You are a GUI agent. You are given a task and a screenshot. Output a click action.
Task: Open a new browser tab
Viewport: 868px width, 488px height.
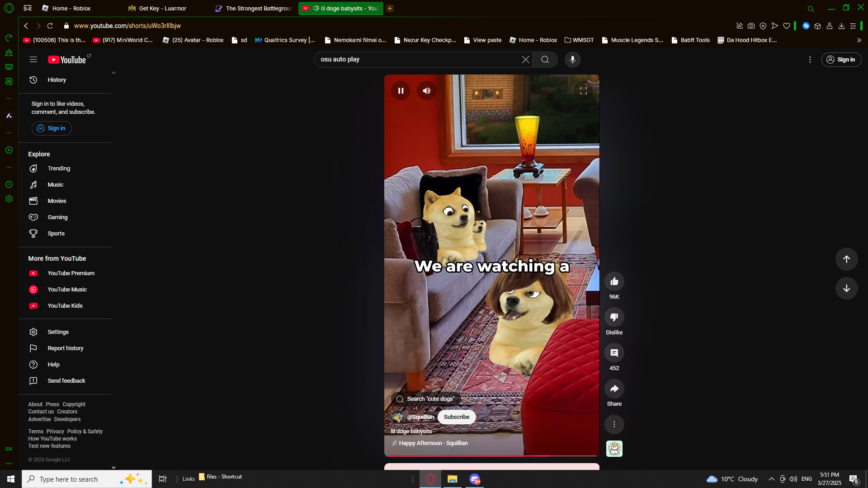tap(390, 8)
